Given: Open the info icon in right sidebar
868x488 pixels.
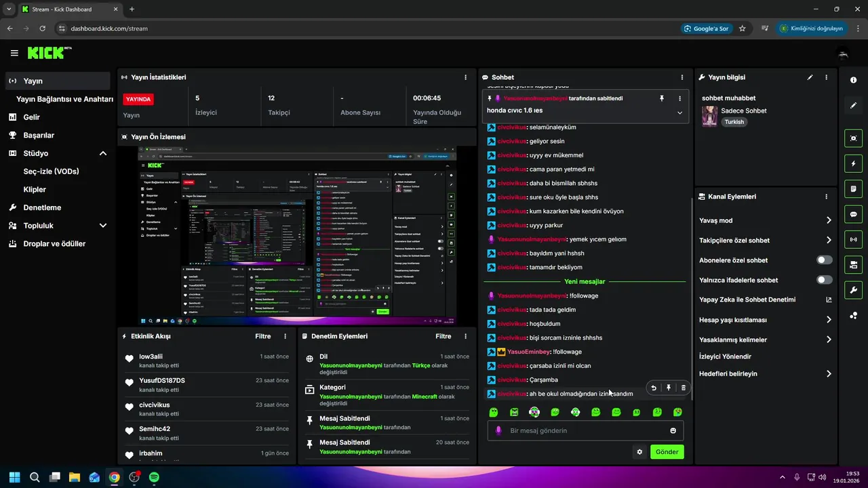Looking at the screenshot, I should (853, 80).
